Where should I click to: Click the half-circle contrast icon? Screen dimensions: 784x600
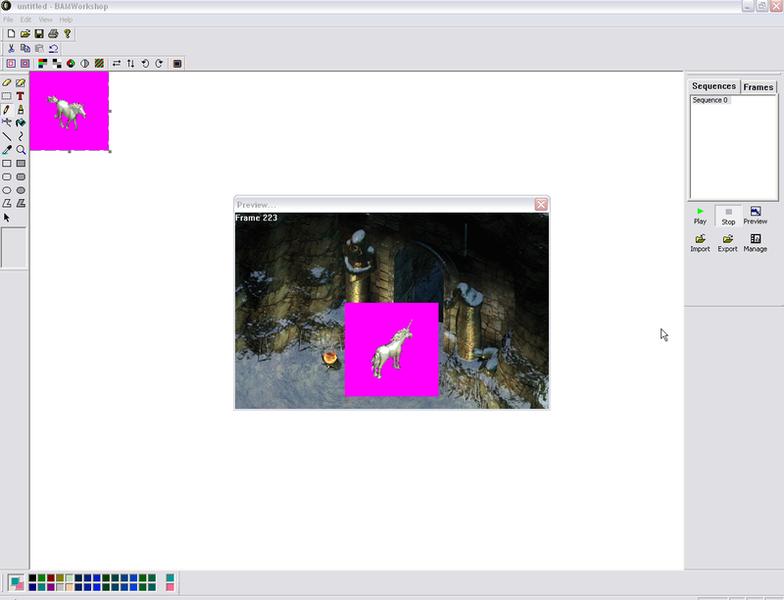(85, 64)
